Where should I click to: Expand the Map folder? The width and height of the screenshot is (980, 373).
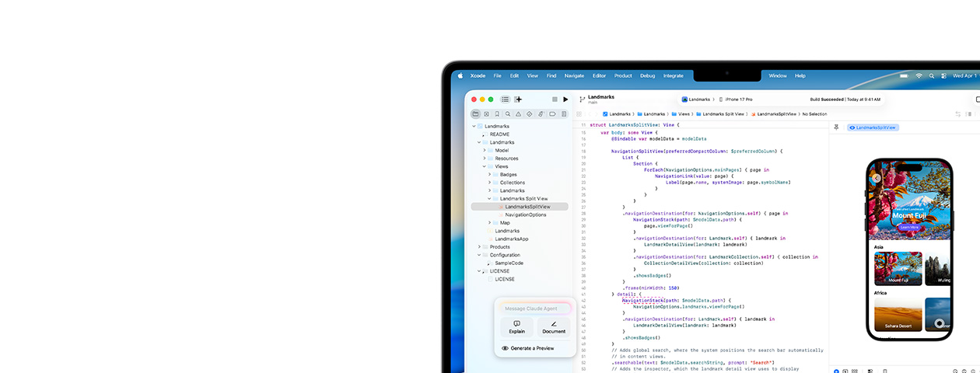(489, 223)
